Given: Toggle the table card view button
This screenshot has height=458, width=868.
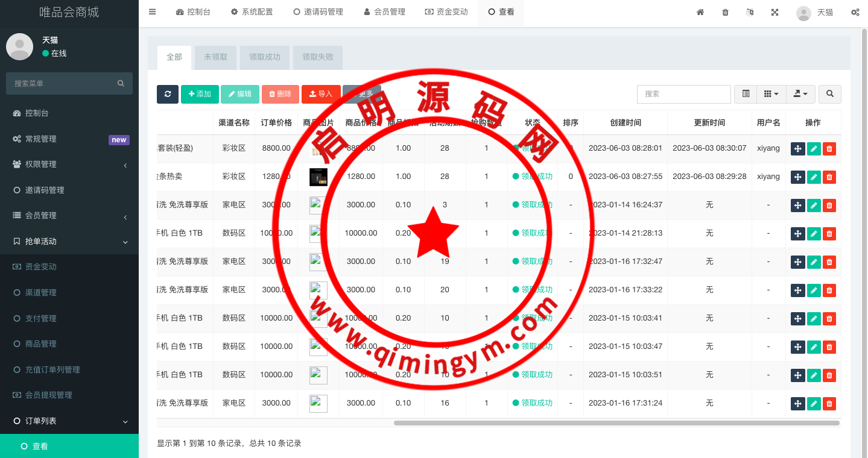Looking at the screenshot, I should 746,94.
